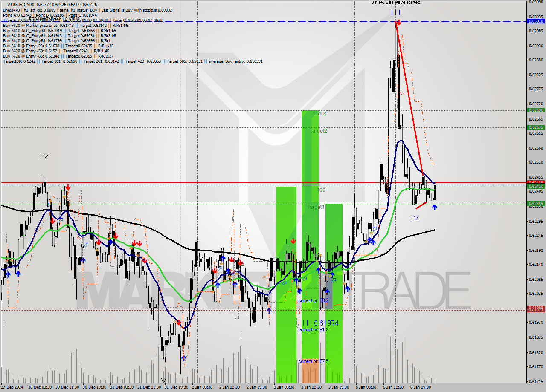Click the 'New Sell wave started' label
546x392 pixels.
coord(395,2)
